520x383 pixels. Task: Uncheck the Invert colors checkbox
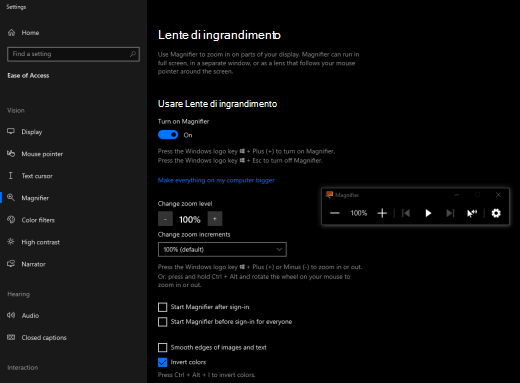coord(162,362)
